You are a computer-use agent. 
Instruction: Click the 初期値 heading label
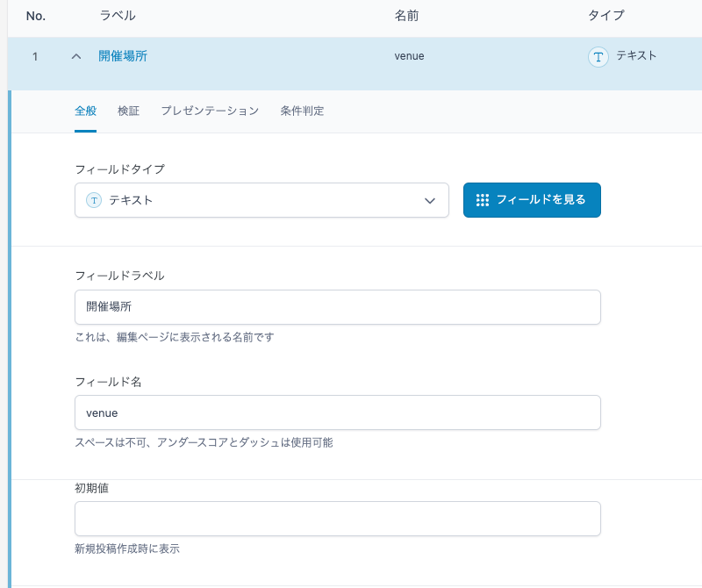click(x=92, y=488)
